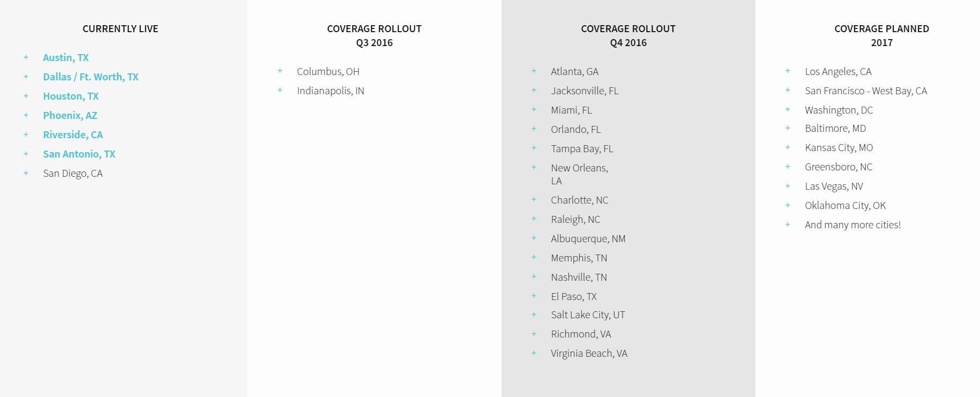Click the Currently Live column heading
This screenshot has height=397, width=980.
[x=120, y=29]
